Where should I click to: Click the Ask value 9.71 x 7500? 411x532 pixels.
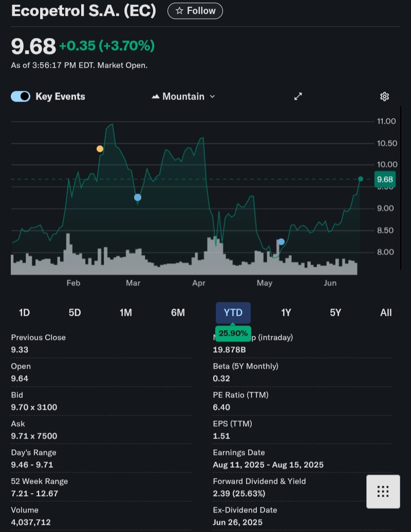click(x=34, y=436)
